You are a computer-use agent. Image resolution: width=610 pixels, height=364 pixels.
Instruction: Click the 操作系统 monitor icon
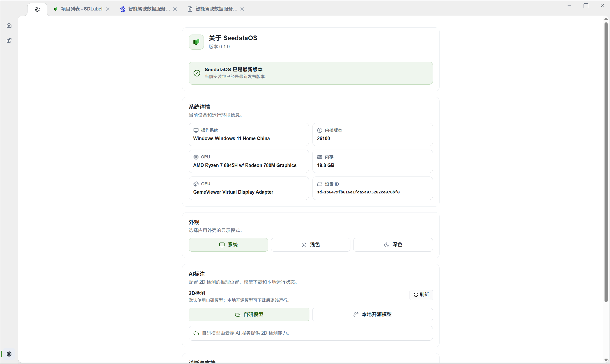point(196,130)
